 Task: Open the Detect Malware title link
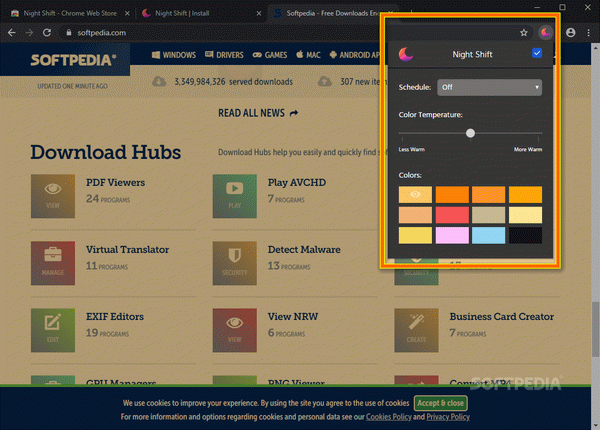(304, 249)
